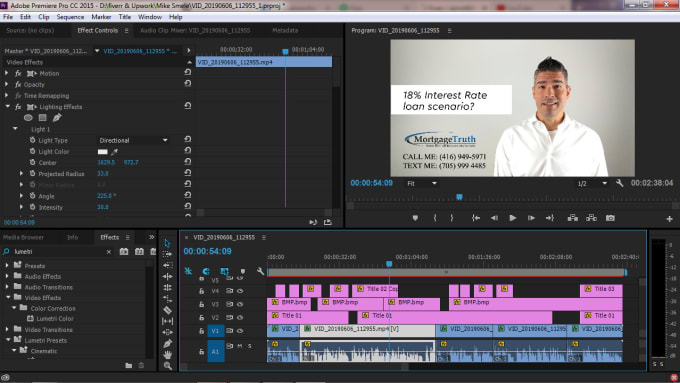Select the Ripple Edit tool
This screenshot has width=680, height=383.
[167, 265]
